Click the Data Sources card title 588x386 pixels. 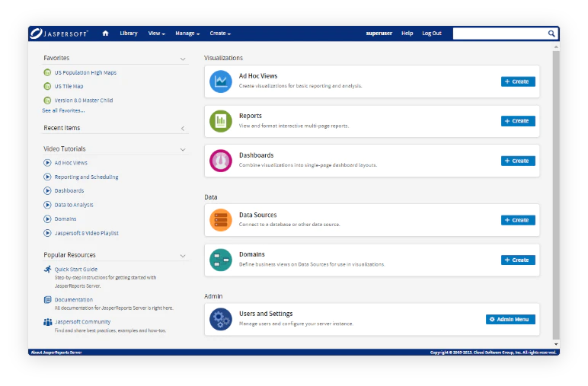258,215
